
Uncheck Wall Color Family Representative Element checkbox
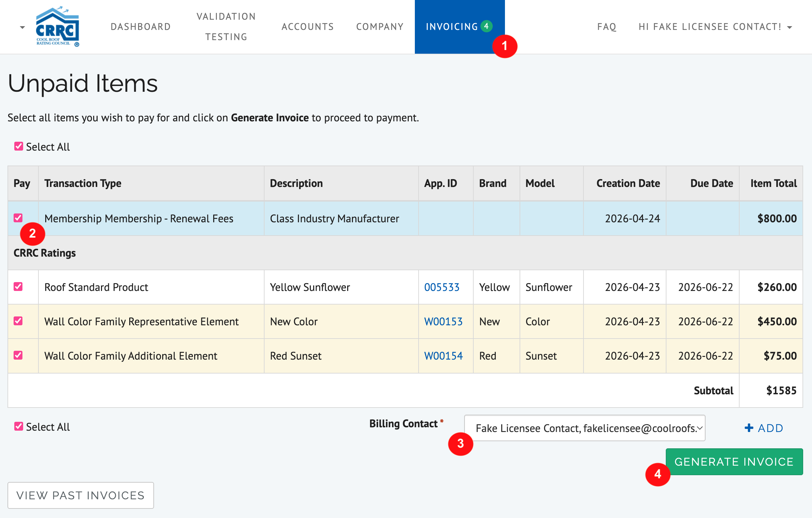18,321
